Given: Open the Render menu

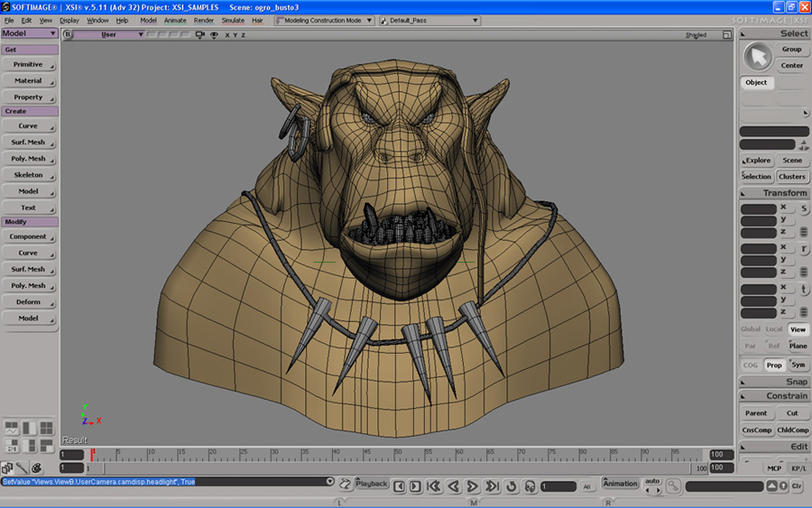Looking at the screenshot, I should click(204, 20).
